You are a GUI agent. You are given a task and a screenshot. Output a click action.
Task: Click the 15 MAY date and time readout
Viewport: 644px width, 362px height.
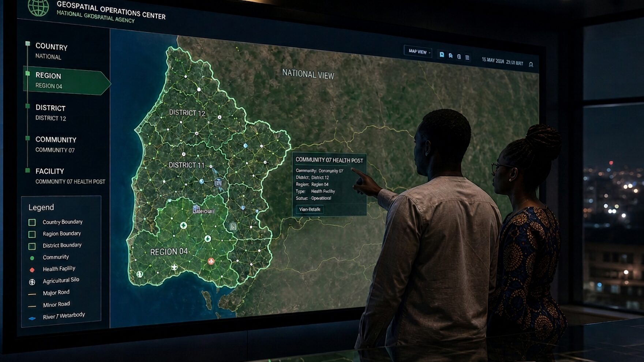click(502, 61)
